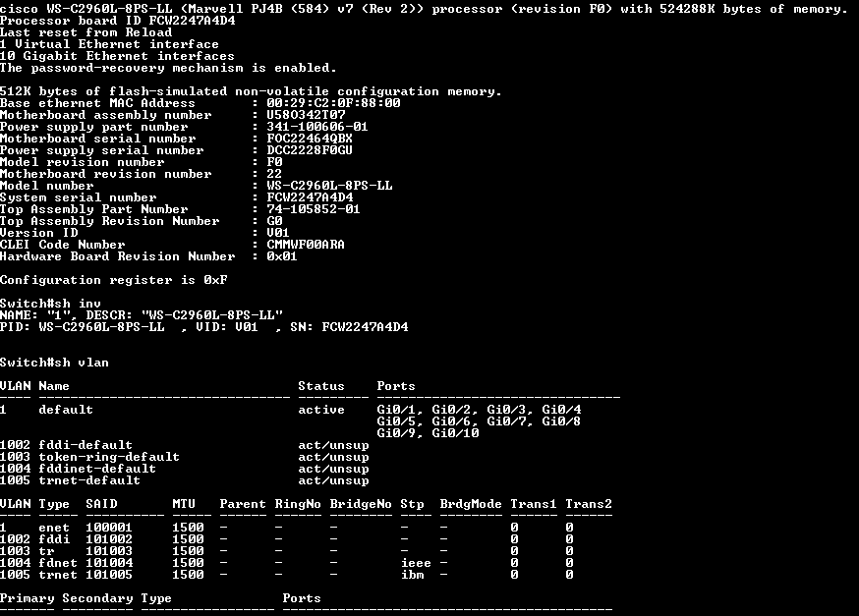Click the 'fdnet' type entry
This screenshot has width=859, height=616.
58,563
